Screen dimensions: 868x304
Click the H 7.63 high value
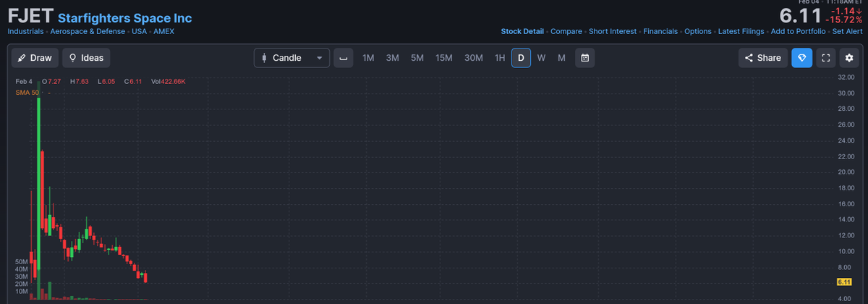pyautogui.click(x=79, y=81)
